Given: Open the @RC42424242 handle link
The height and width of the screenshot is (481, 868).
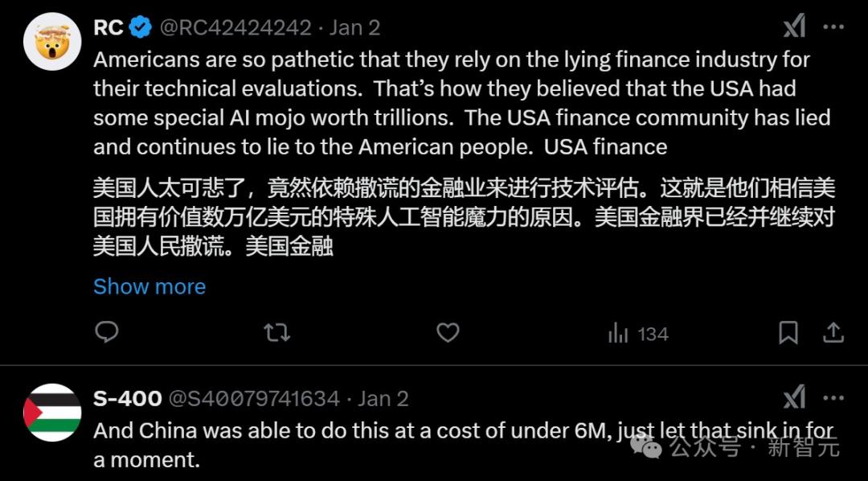Looking at the screenshot, I should coord(235,27).
